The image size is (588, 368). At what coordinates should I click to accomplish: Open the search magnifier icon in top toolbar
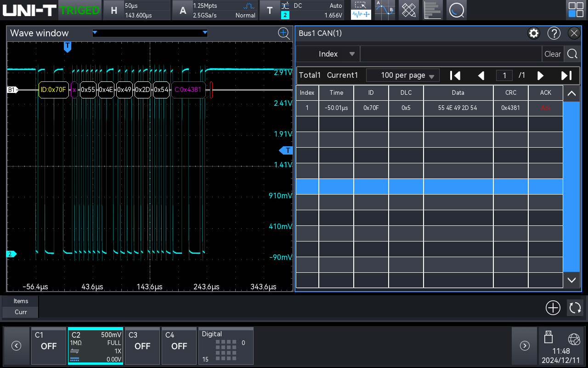(456, 10)
